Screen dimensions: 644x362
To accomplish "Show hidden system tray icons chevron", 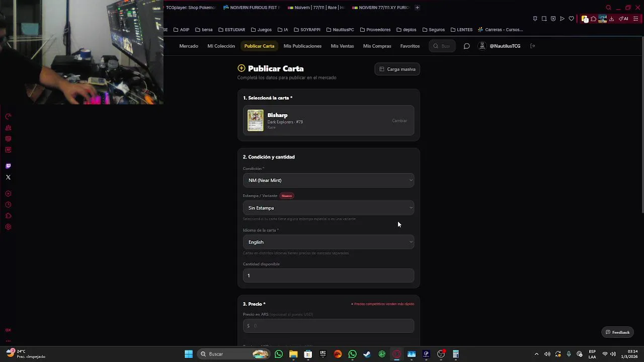I will pyautogui.click(x=536, y=354).
